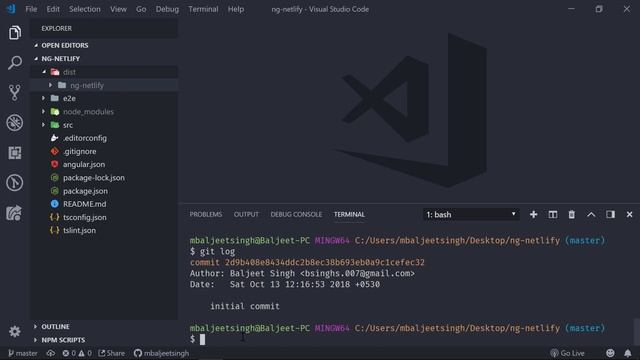Open the bash terminal selector dropdown

tap(471, 214)
